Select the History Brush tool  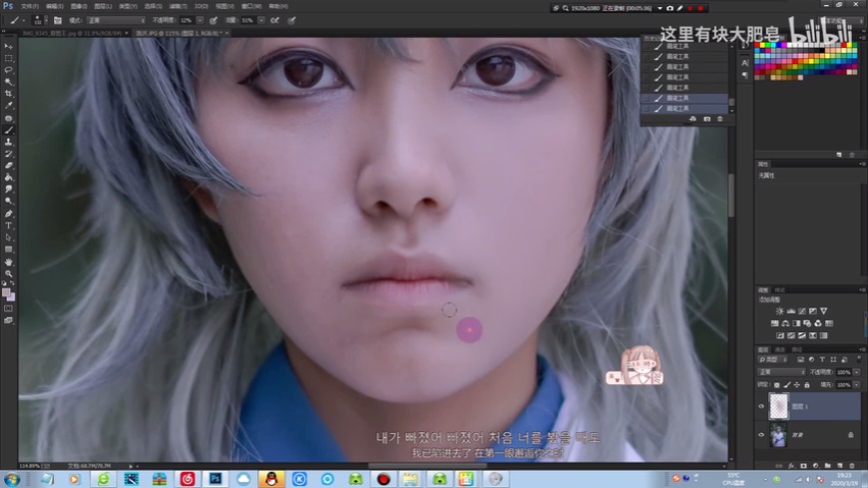click(8, 154)
